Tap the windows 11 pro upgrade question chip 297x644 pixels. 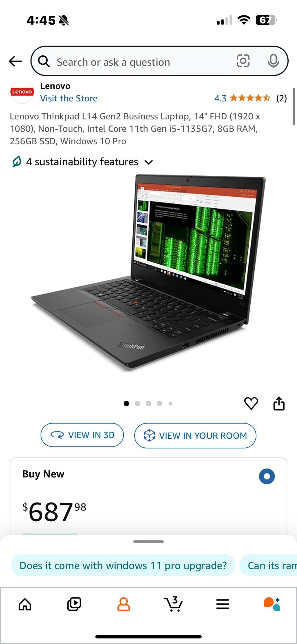tap(123, 566)
